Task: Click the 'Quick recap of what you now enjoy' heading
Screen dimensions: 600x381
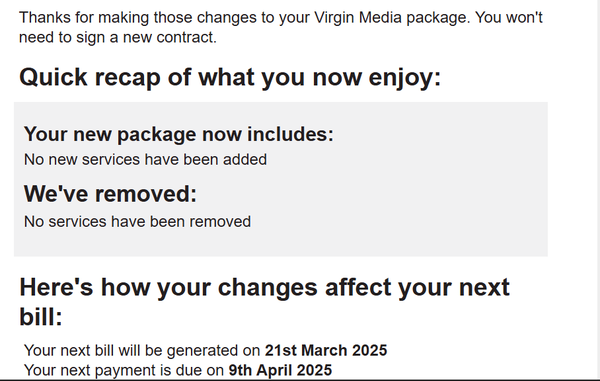Action: (230, 78)
